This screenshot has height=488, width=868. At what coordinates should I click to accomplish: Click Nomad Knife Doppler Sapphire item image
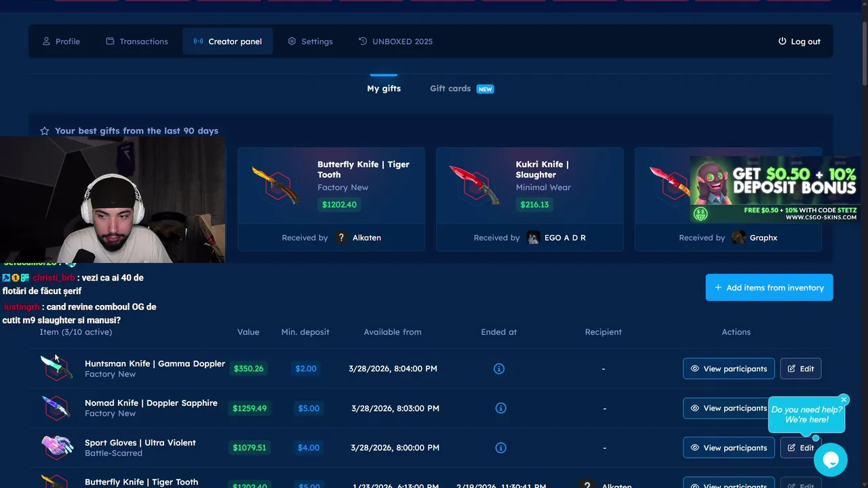[x=56, y=408]
